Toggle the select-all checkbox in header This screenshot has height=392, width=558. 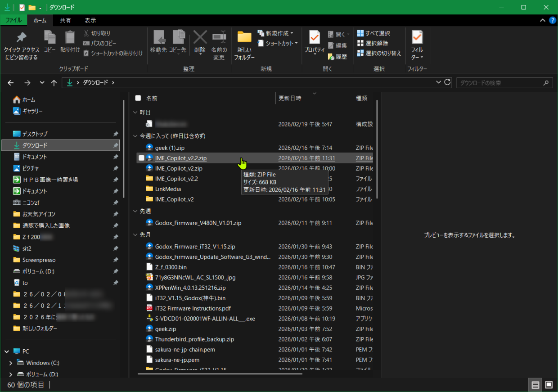point(138,98)
